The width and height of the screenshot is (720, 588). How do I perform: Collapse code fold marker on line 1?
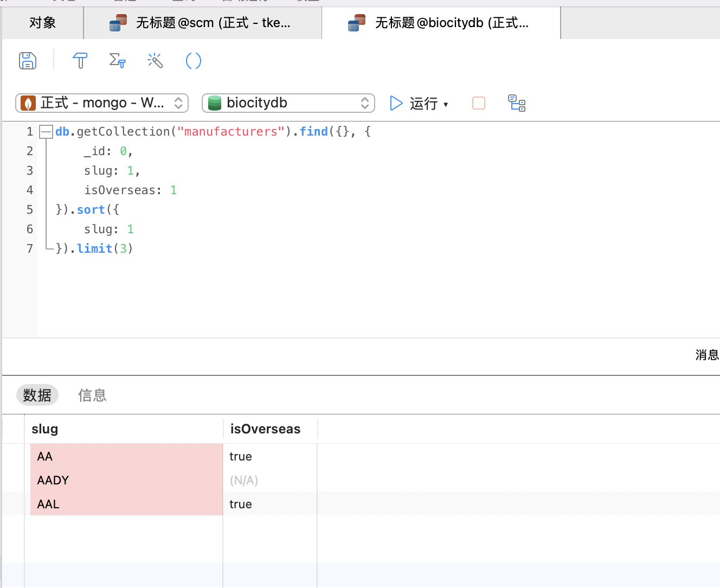pyautogui.click(x=47, y=132)
